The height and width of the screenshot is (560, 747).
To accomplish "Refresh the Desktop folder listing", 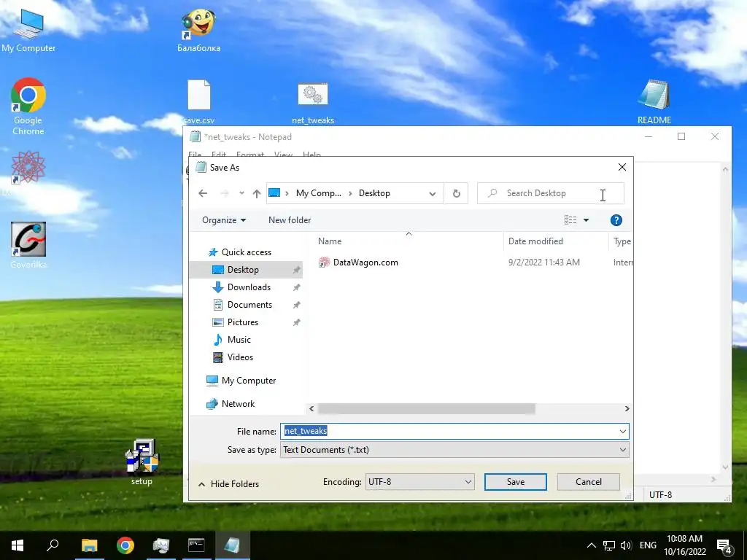I will click(x=457, y=193).
